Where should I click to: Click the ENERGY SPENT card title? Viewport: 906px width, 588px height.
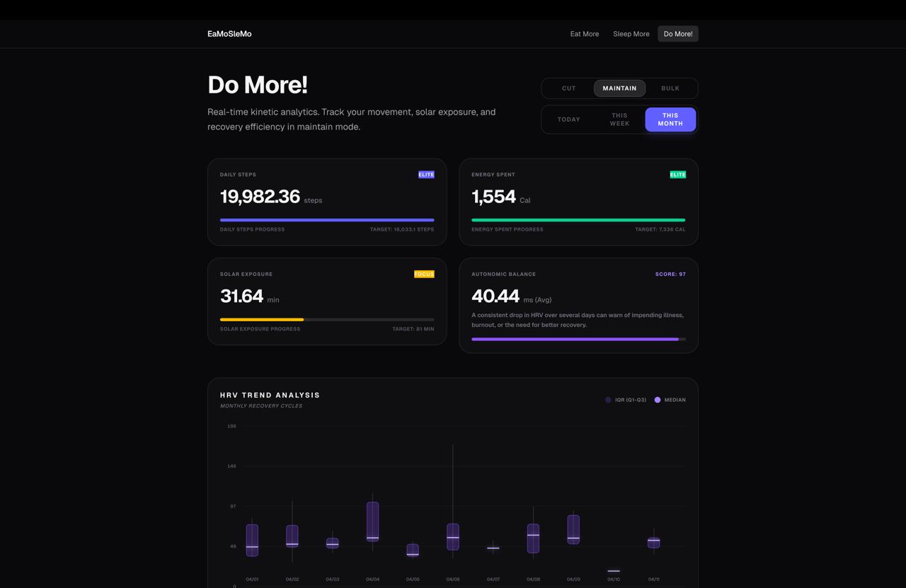click(x=493, y=175)
